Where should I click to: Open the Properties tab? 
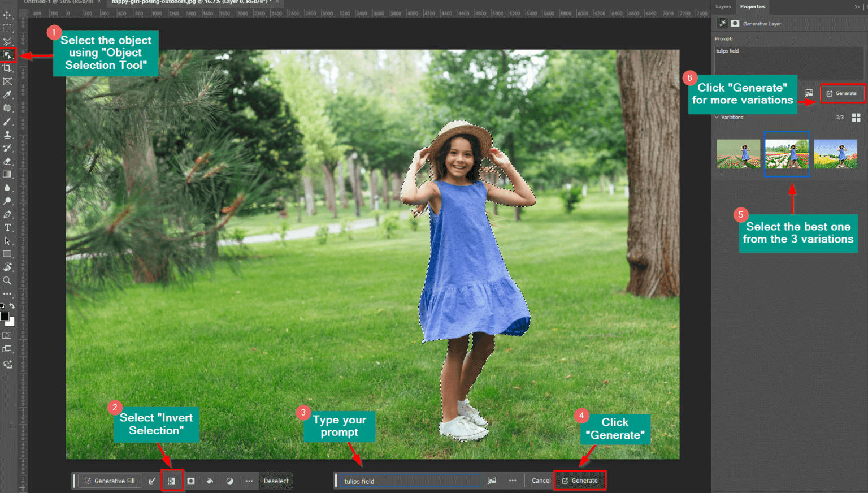[x=752, y=7]
